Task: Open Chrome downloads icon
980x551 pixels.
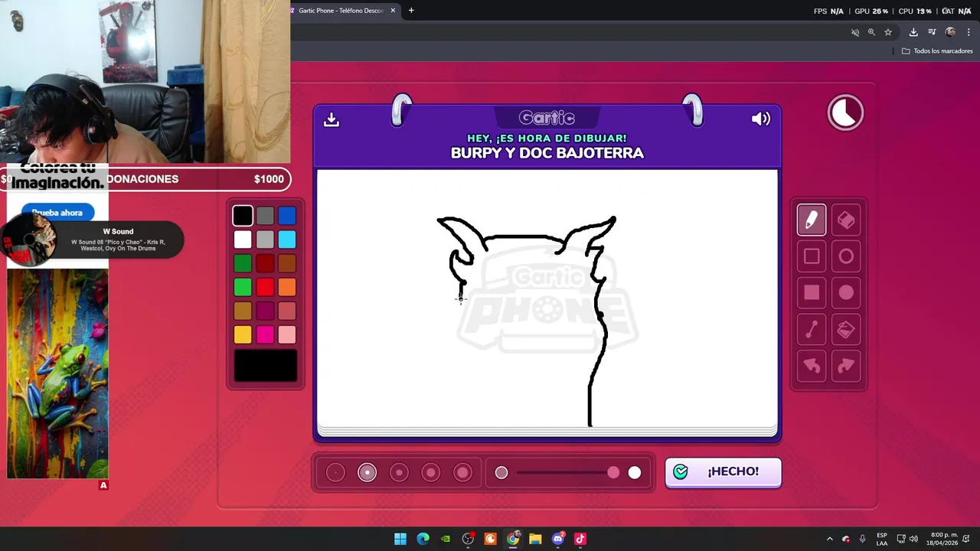Action: pos(913,32)
